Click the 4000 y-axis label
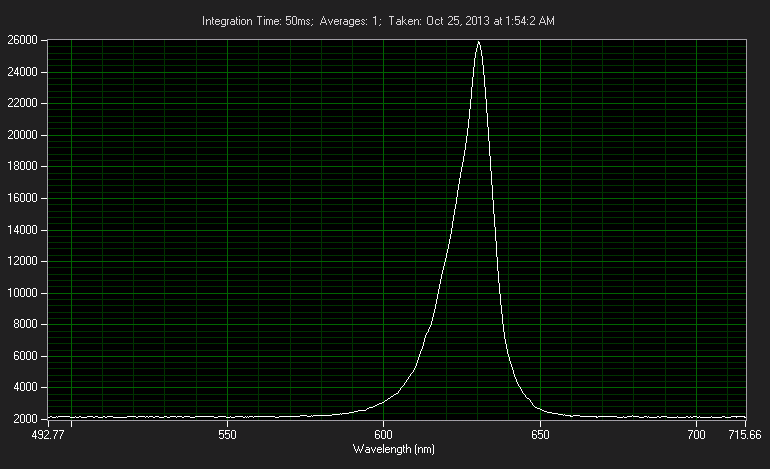 (24, 388)
